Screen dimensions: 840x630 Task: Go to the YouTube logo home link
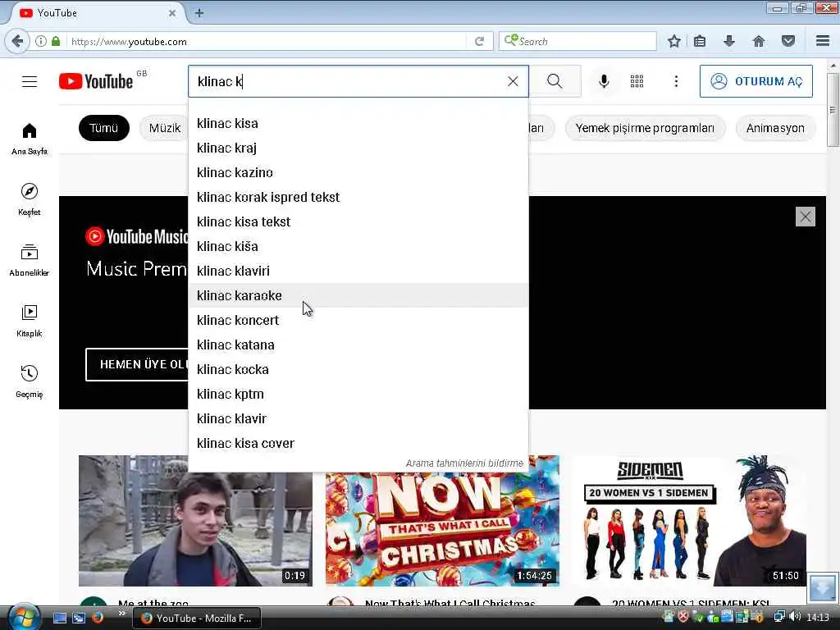(x=96, y=81)
